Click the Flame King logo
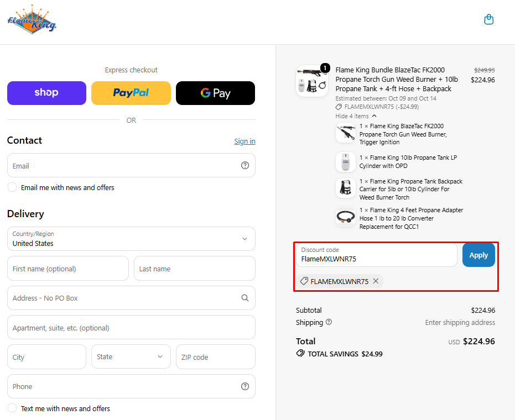Viewport: 515px width, 420px height. [32, 20]
